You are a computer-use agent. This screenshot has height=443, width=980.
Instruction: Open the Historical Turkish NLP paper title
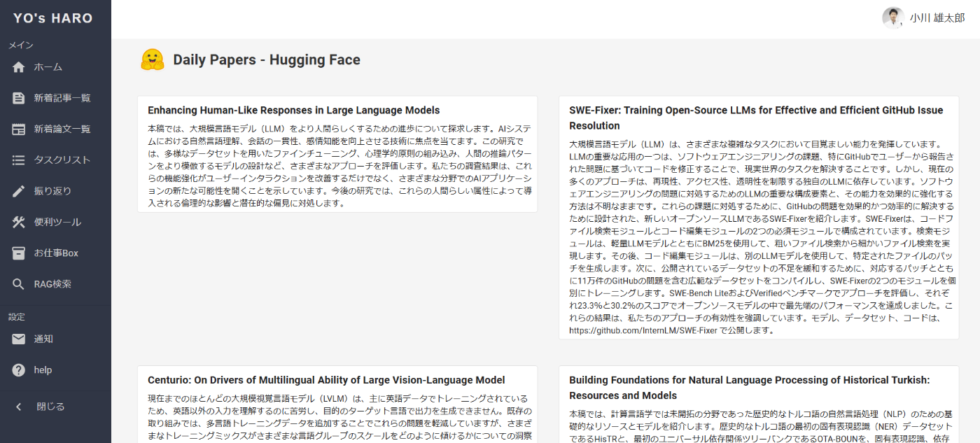pyautogui.click(x=749, y=388)
